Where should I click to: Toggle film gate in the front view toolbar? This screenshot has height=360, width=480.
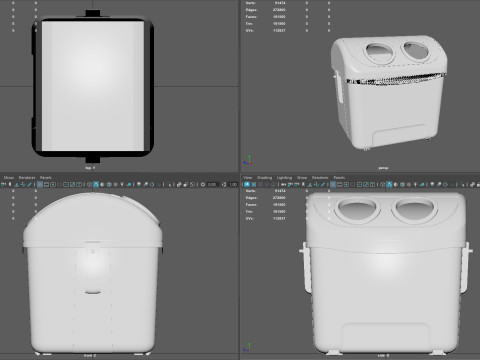click(46, 184)
